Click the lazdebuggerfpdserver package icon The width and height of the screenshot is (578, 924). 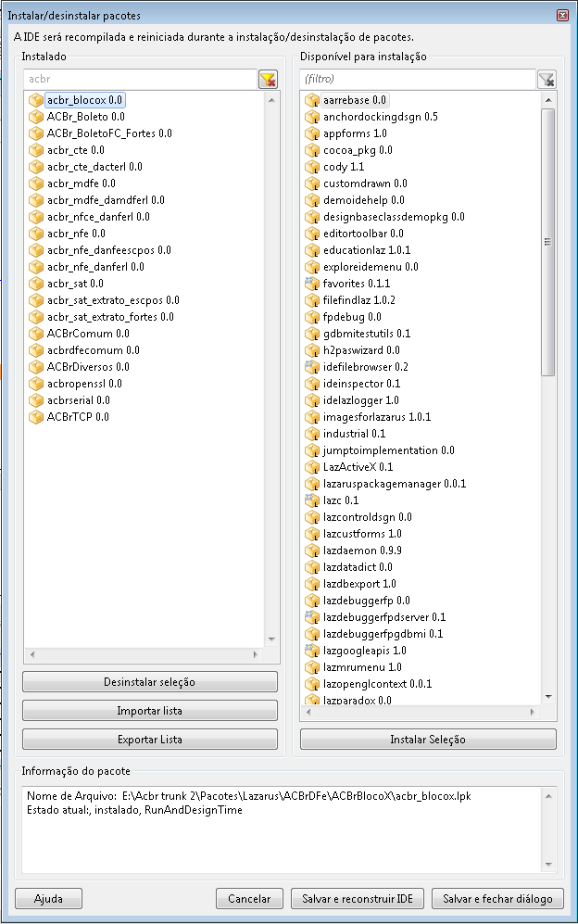tap(311, 617)
